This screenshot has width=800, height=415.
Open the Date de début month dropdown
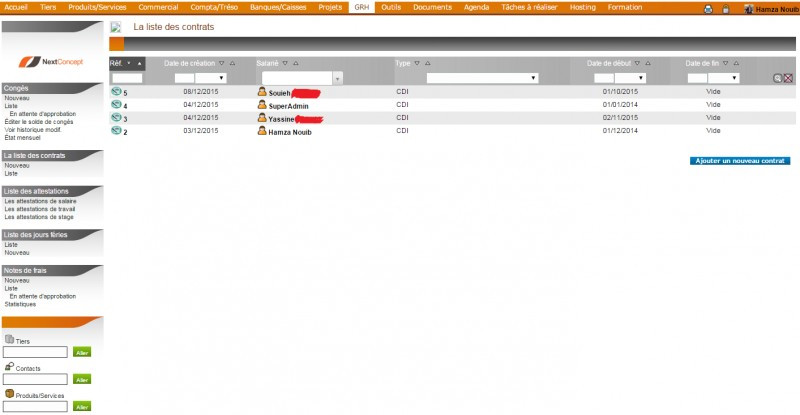(x=630, y=78)
